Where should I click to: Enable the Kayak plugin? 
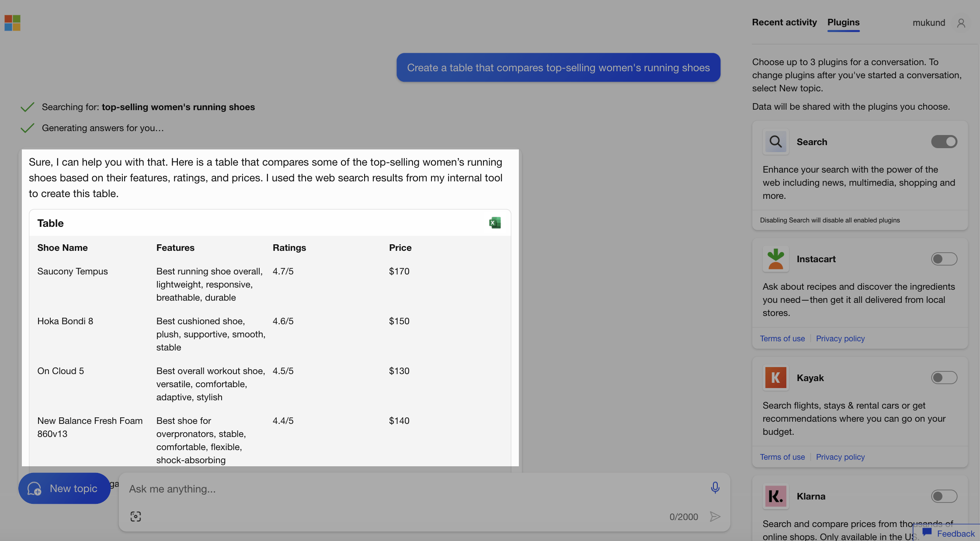944,378
